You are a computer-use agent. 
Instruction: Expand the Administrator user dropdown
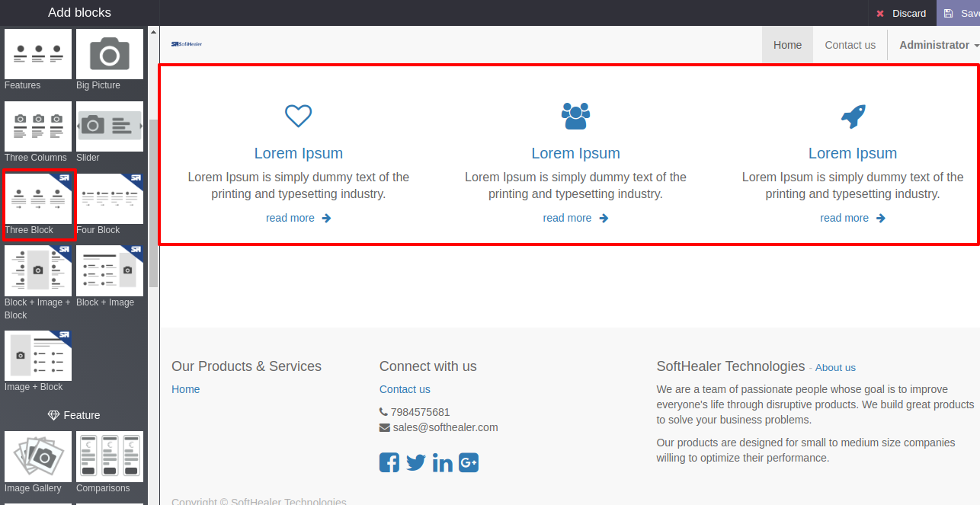(x=939, y=45)
